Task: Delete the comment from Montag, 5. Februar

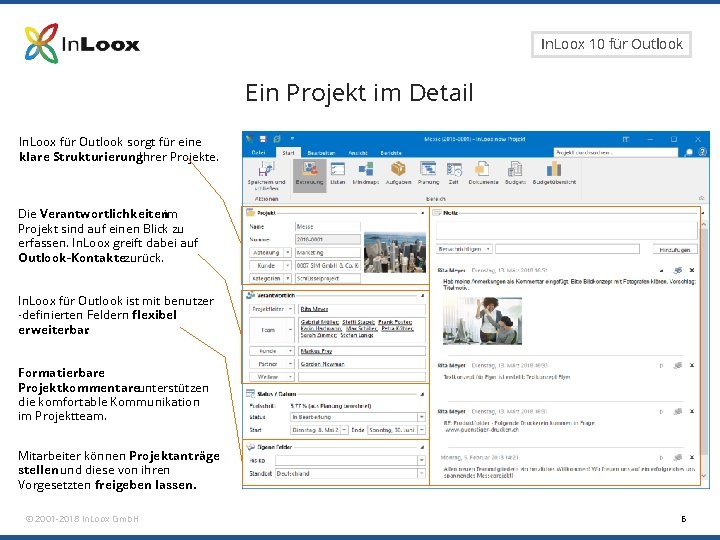Action: [x=692, y=457]
